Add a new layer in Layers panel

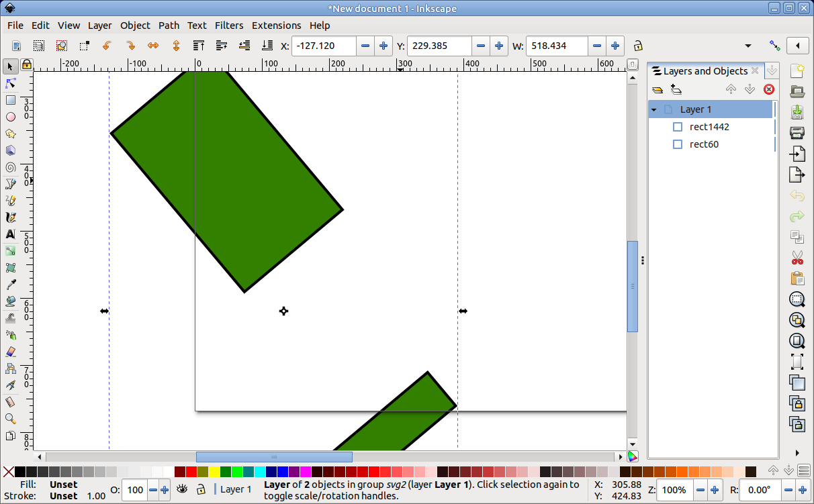[676, 89]
